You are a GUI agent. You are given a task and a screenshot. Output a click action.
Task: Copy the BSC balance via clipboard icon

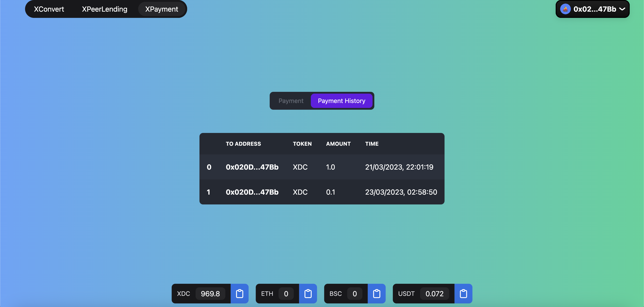(x=376, y=294)
